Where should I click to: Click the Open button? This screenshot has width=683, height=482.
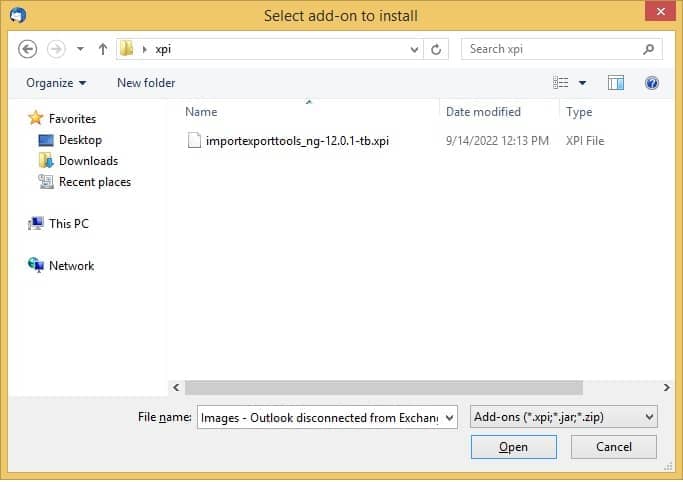pyautogui.click(x=514, y=447)
